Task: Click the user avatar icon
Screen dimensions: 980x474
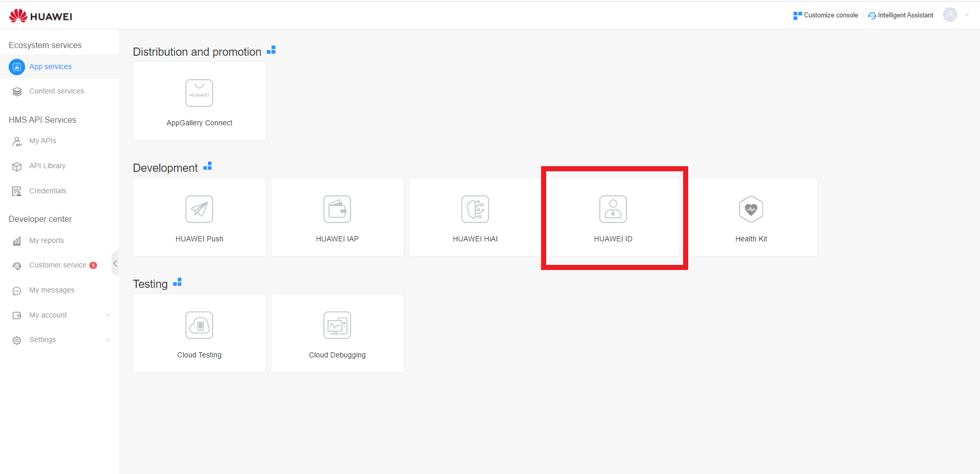Action: click(x=950, y=15)
